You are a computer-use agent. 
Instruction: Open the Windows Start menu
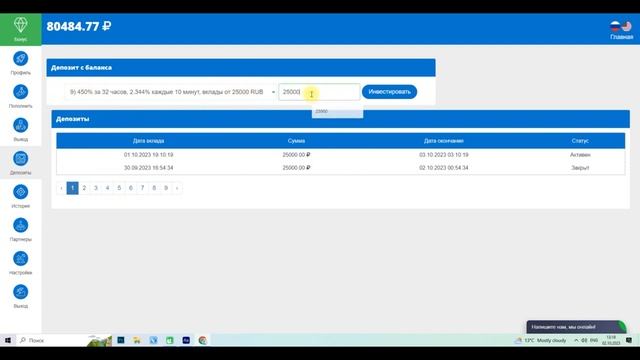click(x=8, y=340)
